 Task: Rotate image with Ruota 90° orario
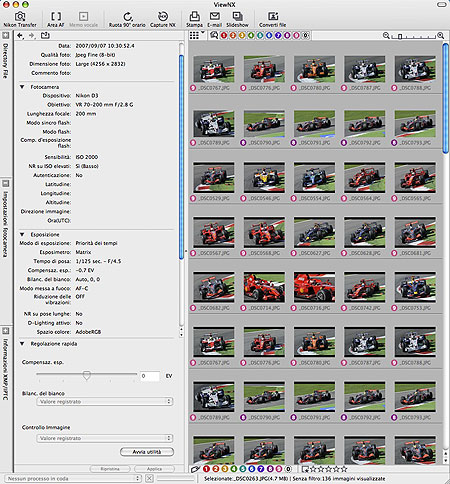point(127,19)
